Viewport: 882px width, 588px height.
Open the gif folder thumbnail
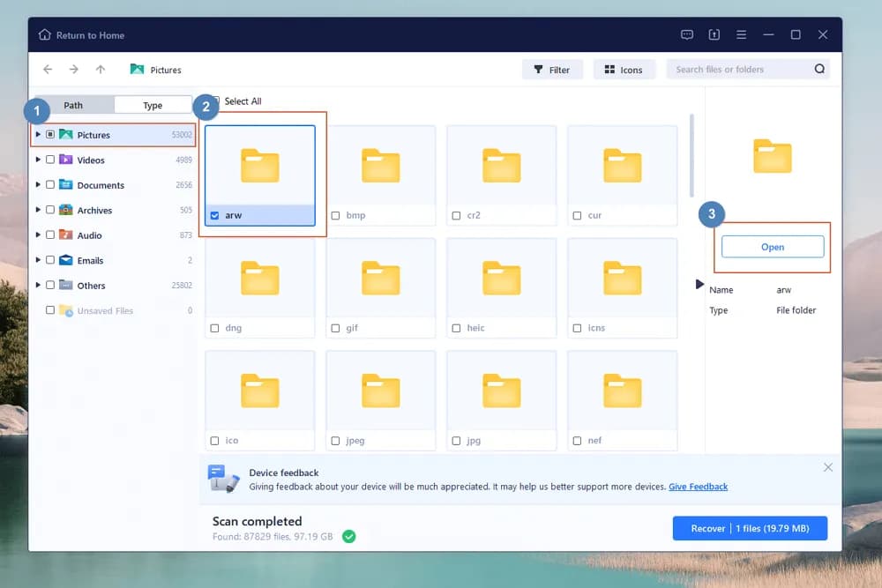click(381, 278)
